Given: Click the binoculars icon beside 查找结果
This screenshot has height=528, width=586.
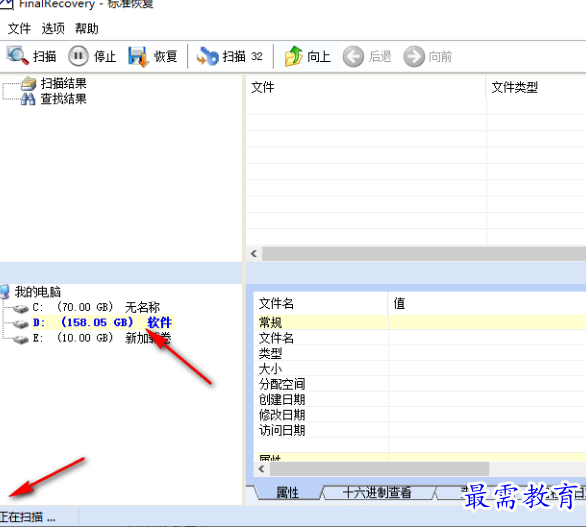Looking at the screenshot, I should [x=28, y=99].
